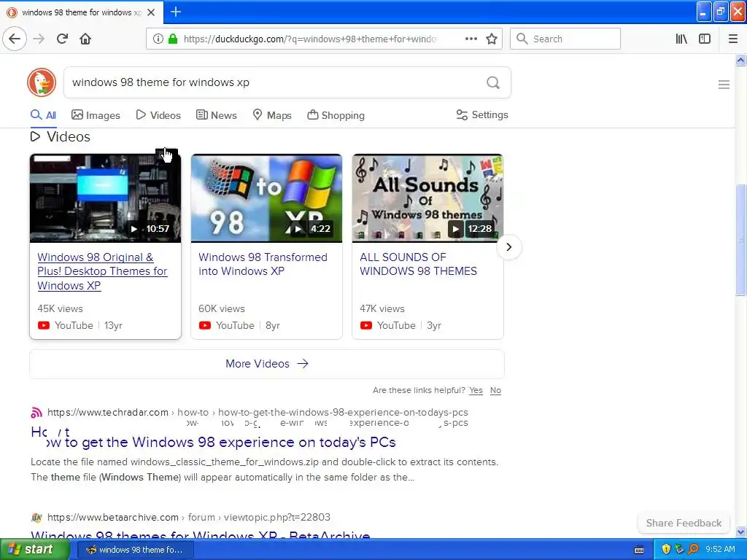The width and height of the screenshot is (747, 560).
Task: Toggle the browser sidebar view icon
Action: tap(705, 39)
